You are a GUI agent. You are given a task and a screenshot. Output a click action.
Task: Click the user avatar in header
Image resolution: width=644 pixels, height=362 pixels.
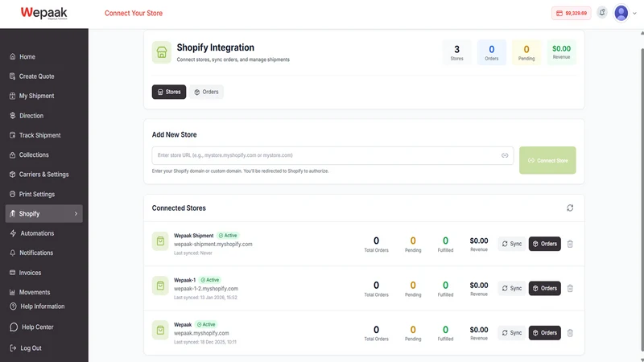coord(621,13)
